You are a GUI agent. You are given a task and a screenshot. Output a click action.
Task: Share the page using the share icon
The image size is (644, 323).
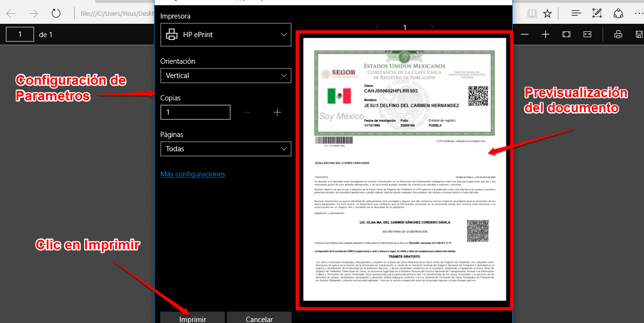click(x=617, y=13)
